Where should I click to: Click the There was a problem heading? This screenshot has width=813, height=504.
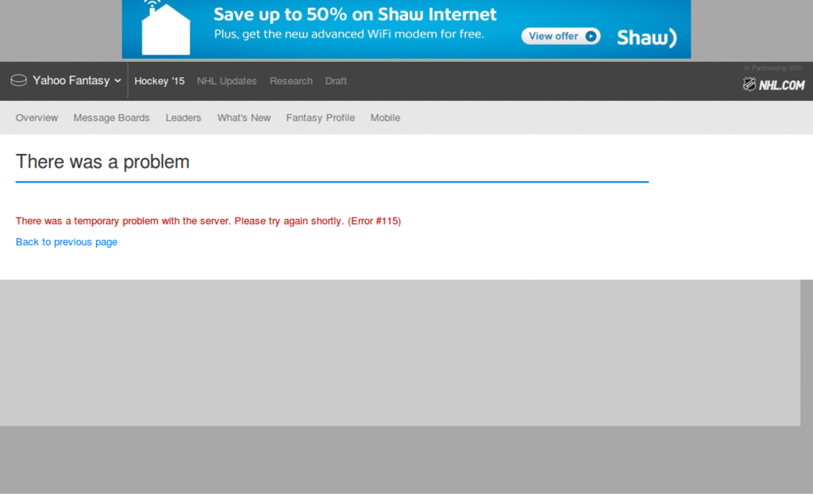click(x=102, y=162)
